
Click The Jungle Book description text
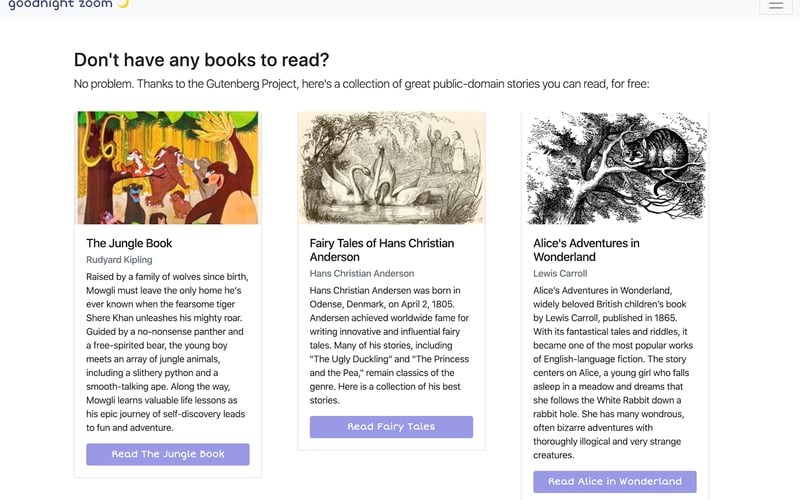(167, 352)
